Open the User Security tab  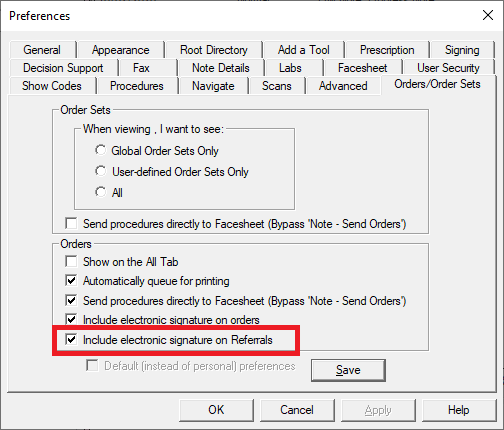448,68
